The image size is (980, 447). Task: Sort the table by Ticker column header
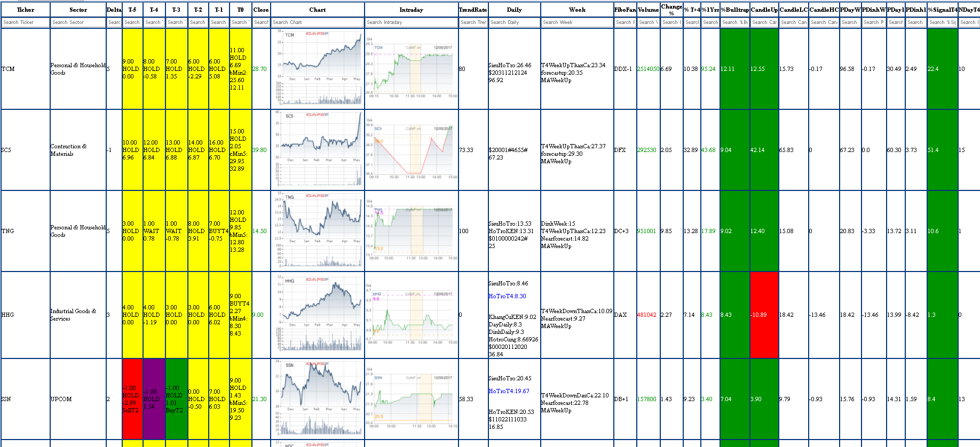[25, 10]
